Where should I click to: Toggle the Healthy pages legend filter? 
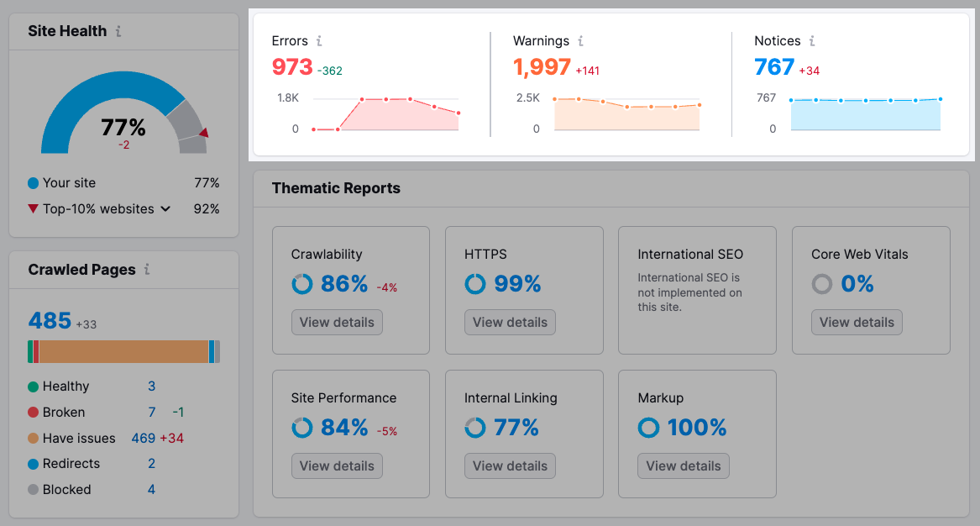click(66, 386)
